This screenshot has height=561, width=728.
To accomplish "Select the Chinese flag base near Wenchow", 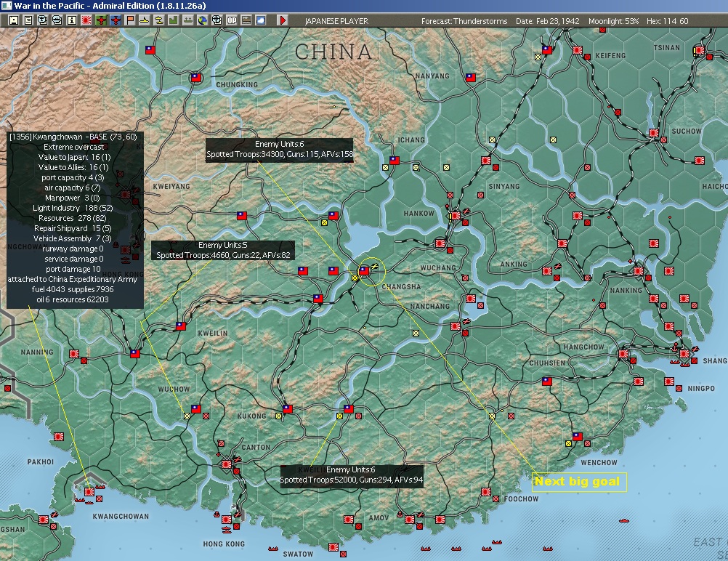I will pyautogui.click(x=578, y=437).
